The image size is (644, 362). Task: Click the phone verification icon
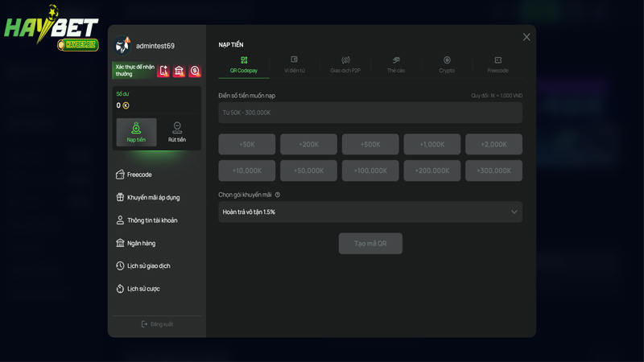click(x=163, y=71)
